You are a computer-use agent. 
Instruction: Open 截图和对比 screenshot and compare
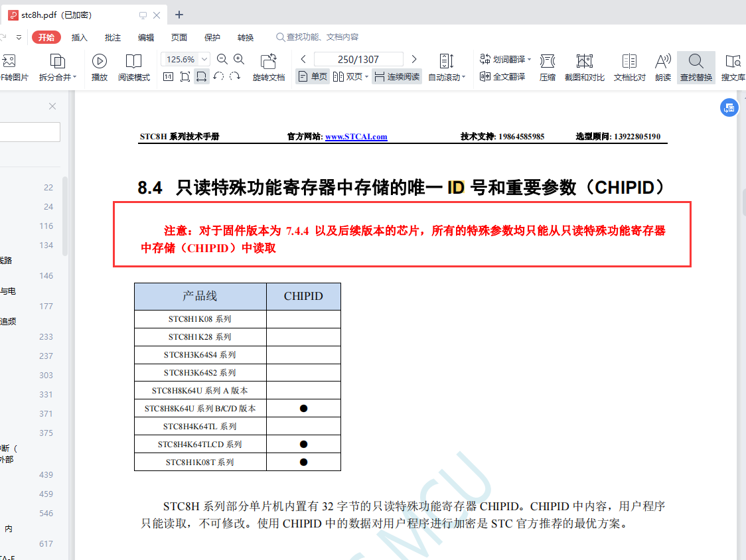(584, 67)
